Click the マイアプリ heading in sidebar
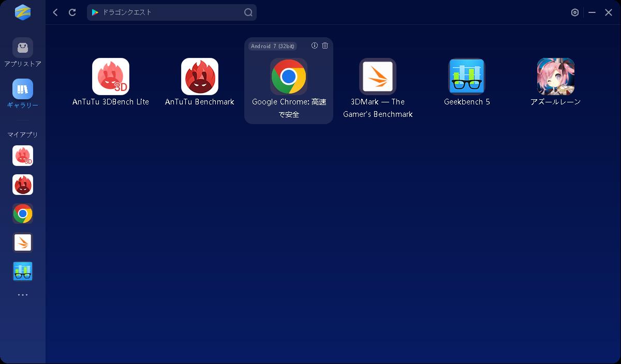 23,134
